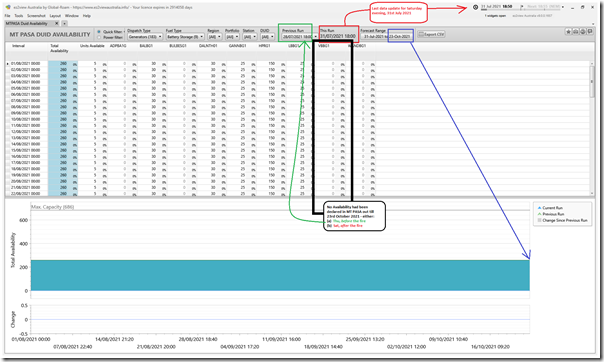Image resolution: width=604 pixels, height=362 pixels.
Task: Click the Previous Run legend entry
Action: (551, 214)
